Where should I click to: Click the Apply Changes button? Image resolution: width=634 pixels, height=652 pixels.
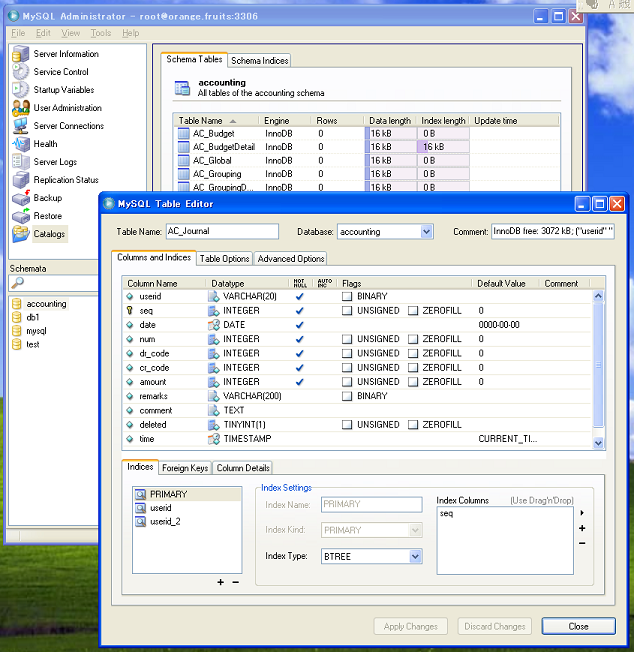tap(411, 626)
